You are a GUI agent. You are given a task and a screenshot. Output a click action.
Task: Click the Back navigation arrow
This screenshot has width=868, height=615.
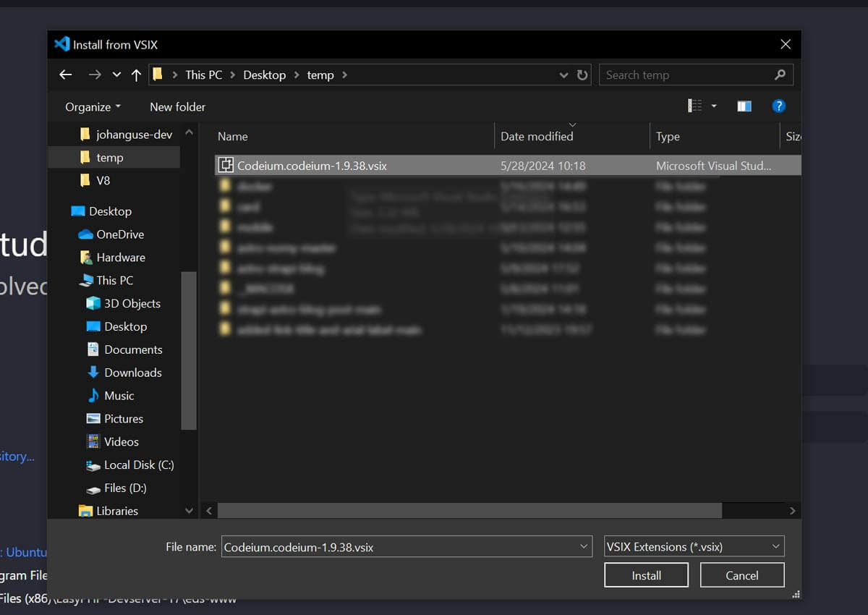pos(65,75)
